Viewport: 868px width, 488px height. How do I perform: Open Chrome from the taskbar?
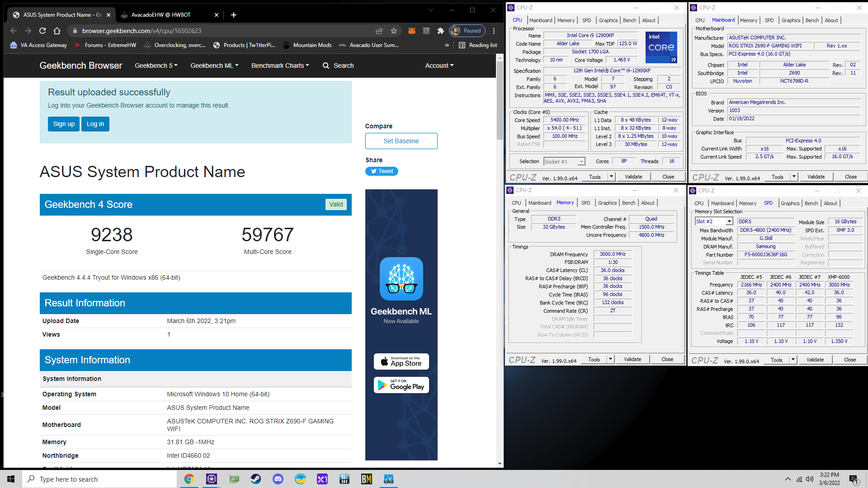coord(189,479)
